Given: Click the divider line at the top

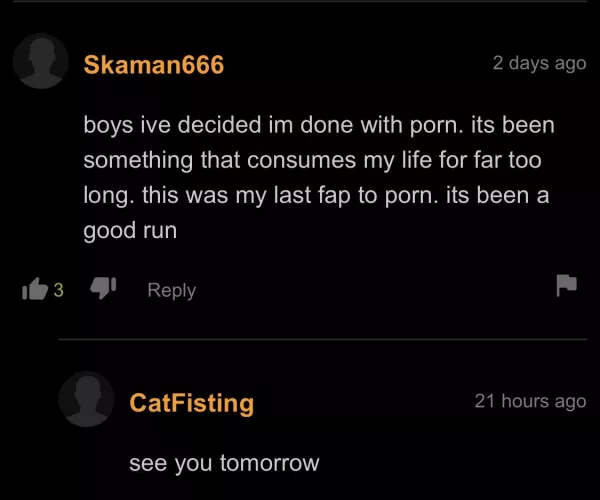Looking at the screenshot, I should click(300, 1).
